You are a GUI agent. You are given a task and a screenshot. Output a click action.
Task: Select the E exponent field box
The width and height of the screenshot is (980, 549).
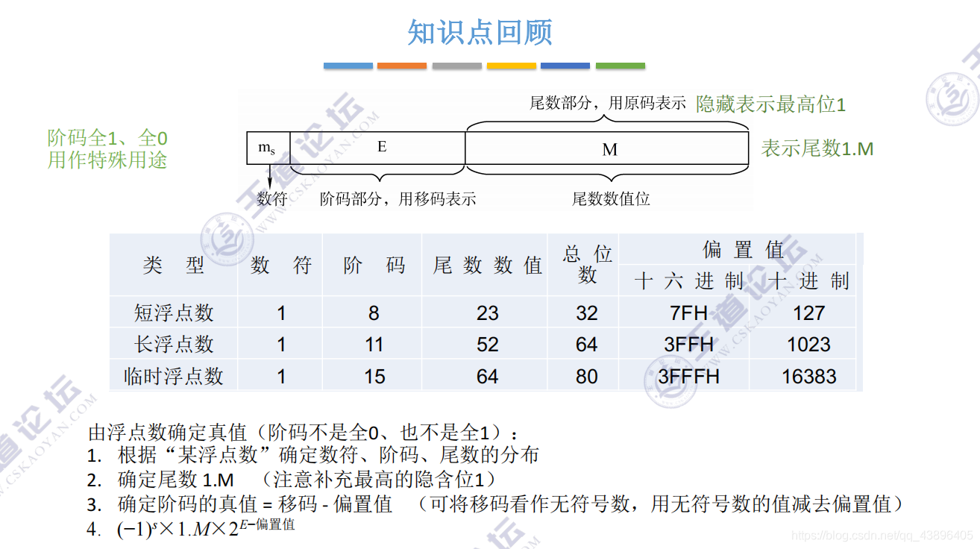click(x=378, y=148)
